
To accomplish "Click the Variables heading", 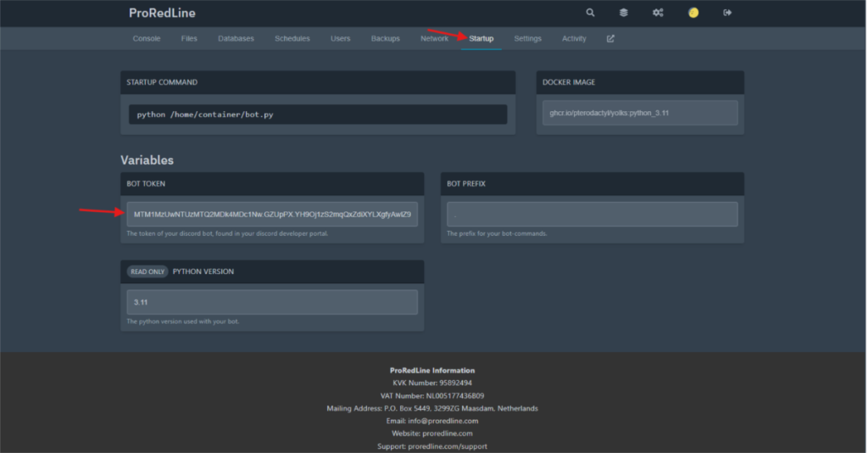I will click(147, 160).
